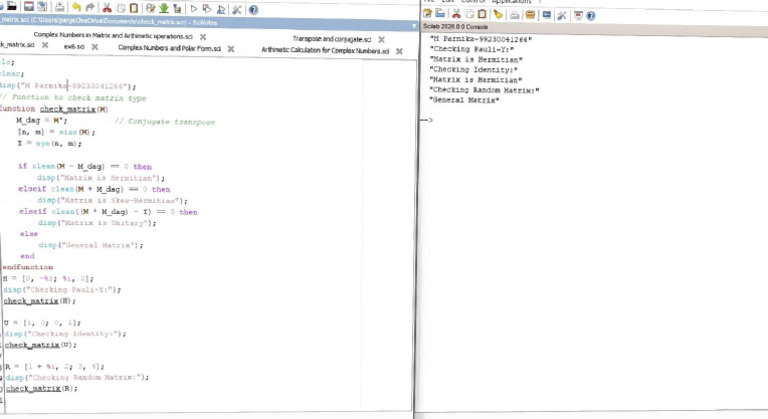Image resolution: width=768 pixels, height=419 pixels.
Task: Cut selection using SciNotes scissors icon
Action: [x=107, y=8]
